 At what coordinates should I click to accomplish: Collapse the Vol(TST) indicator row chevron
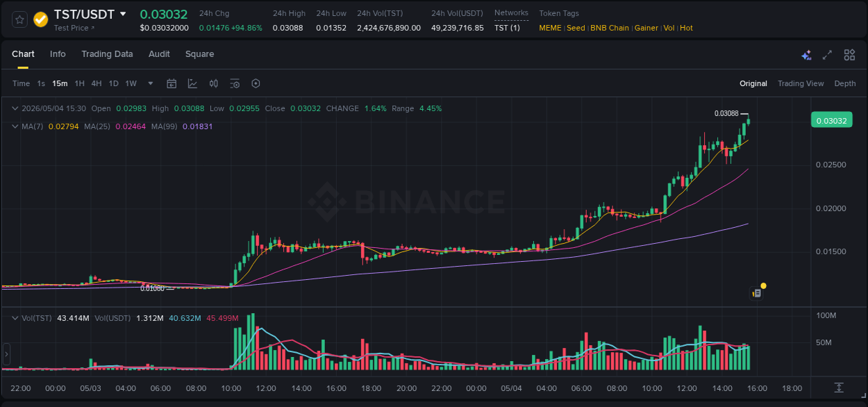(15, 317)
